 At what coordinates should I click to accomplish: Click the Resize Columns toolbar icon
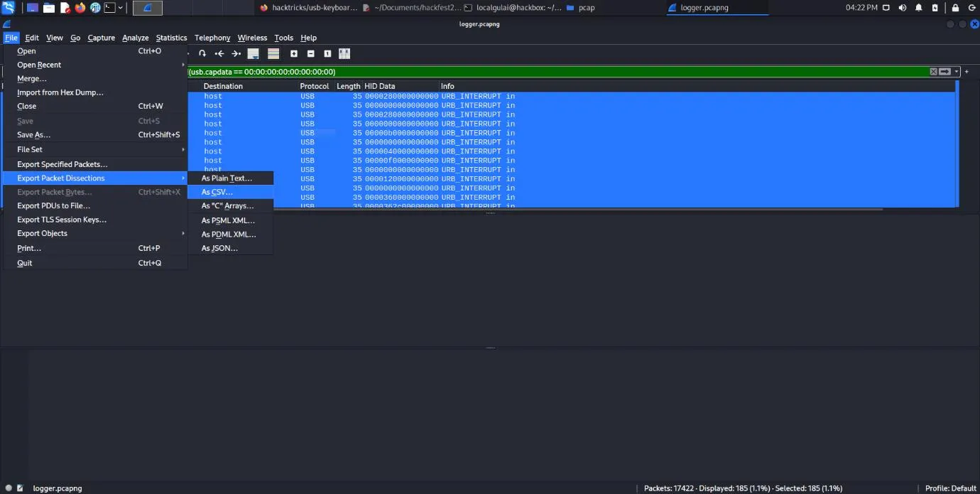(x=344, y=54)
